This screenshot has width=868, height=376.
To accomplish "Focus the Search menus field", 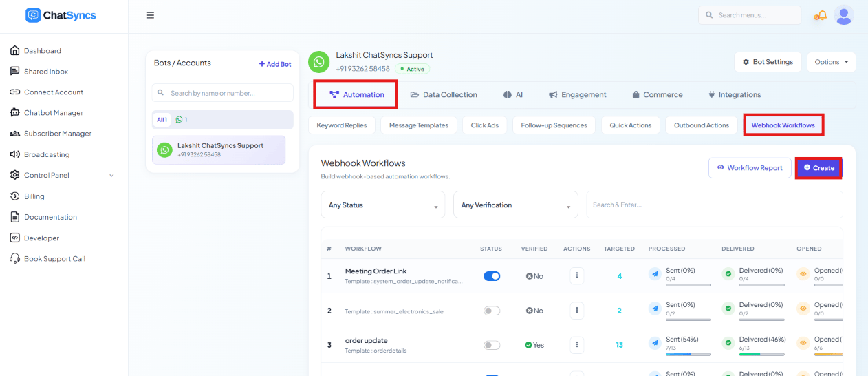I will click(x=749, y=15).
